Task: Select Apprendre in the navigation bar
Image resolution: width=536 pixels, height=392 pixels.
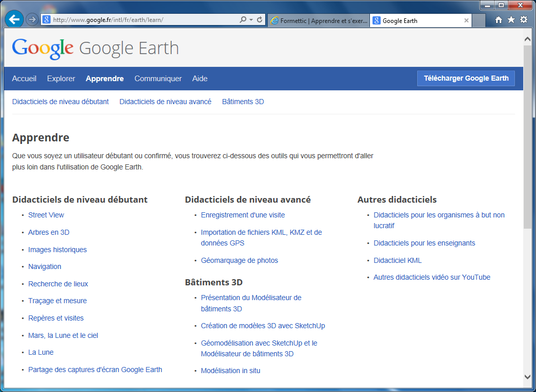Action: click(105, 79)
